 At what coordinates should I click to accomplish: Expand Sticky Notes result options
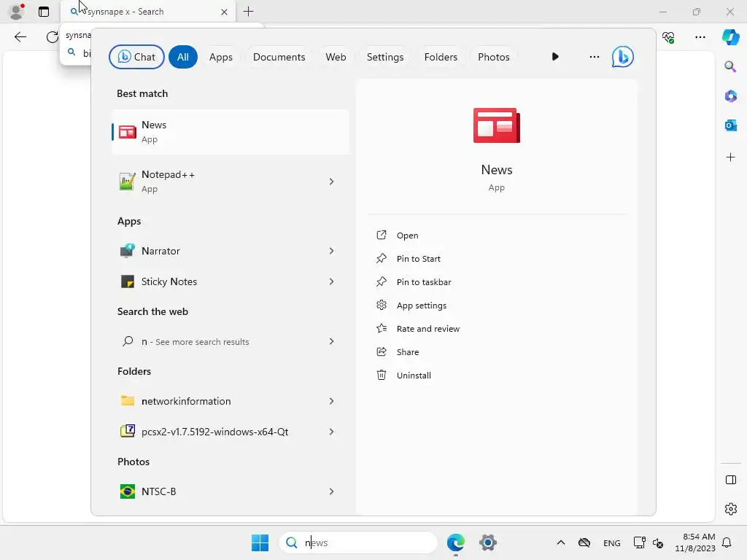click(x=332, y=281)
